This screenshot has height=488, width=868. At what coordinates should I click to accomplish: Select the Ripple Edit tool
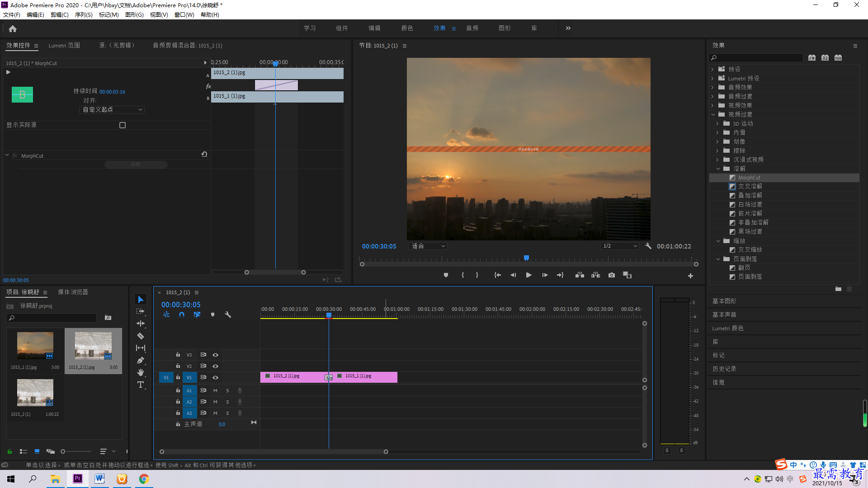[141, 324]
